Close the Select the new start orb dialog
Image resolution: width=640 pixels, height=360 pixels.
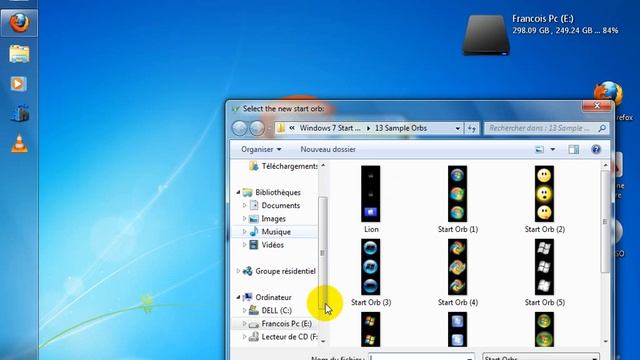click(x=597, y=106)
